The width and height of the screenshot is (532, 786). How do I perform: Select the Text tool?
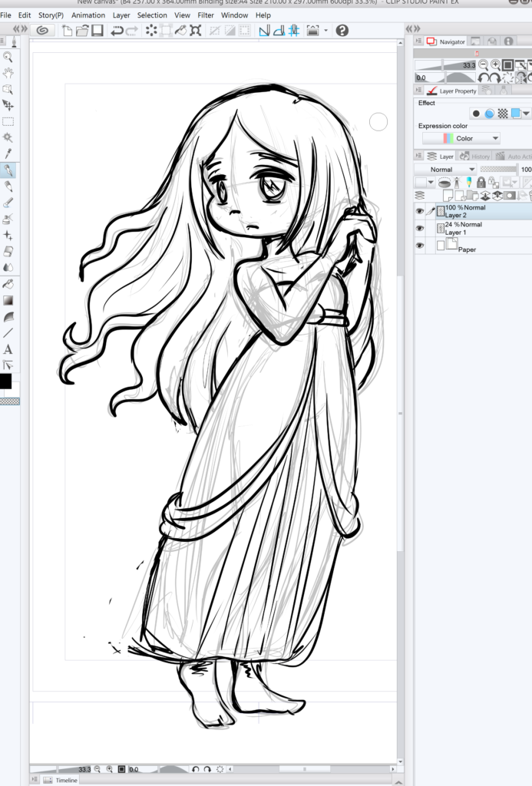pyautogui.click(x=8, y=349)
